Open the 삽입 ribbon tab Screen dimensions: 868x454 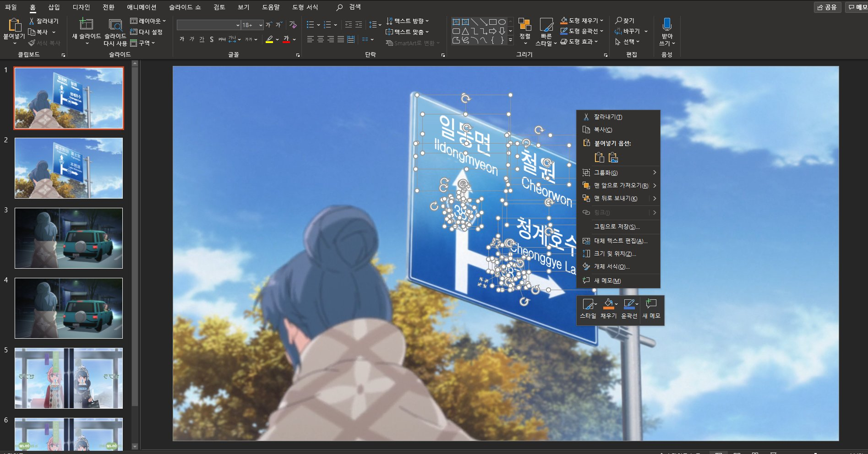(54, 7)
